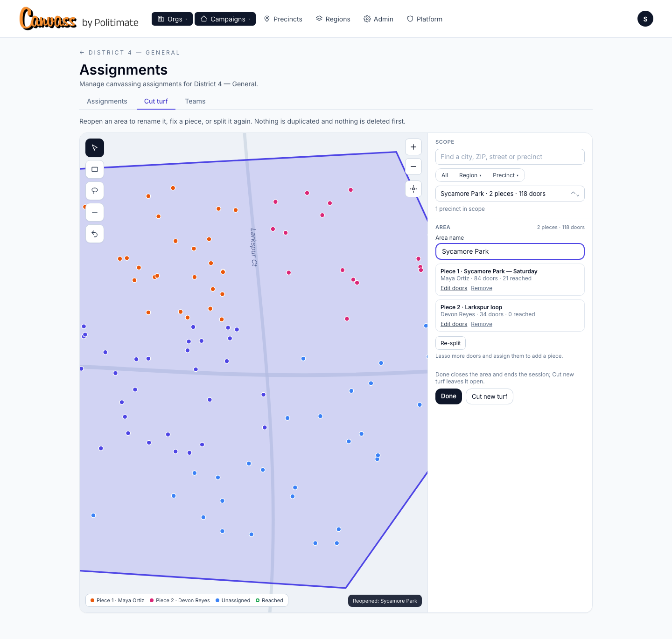This screenshot has width=672, height=639.
Task: Select the pointer tool on the map
Action: coord(95,148)
